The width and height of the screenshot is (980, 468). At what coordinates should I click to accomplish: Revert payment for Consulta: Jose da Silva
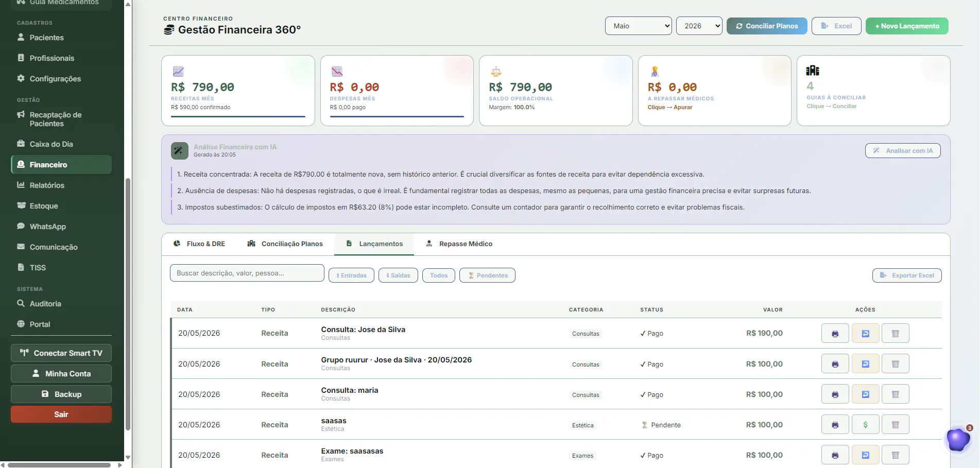865,333
